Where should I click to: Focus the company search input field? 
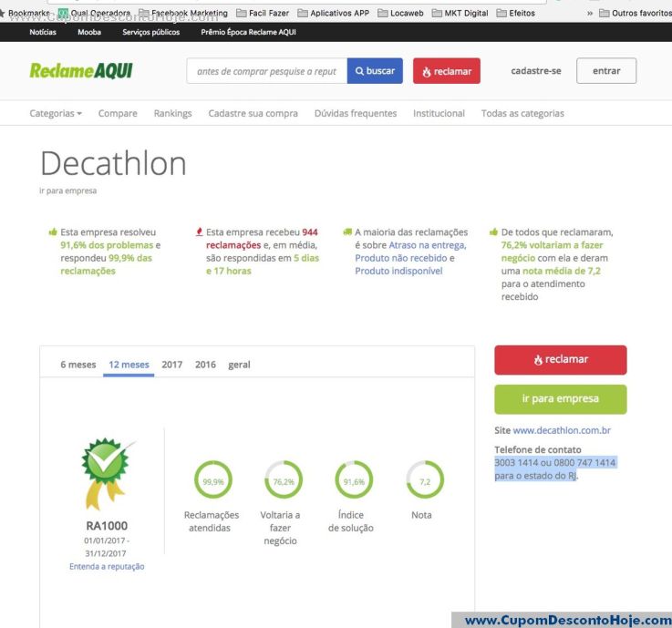pos(266,71)
